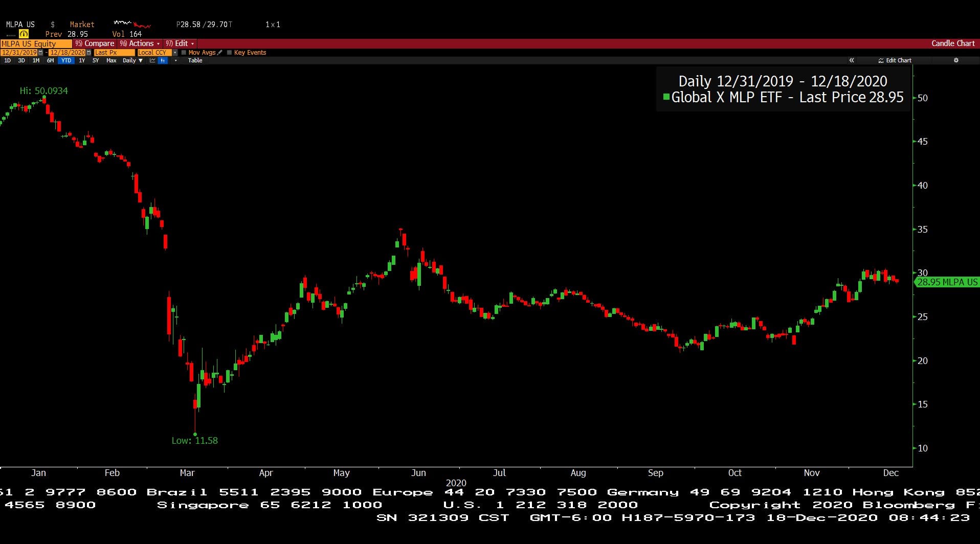The height and width of the screenshot is (544, 980).
Task: Click the Local CCY field
Action: tap(154, 52)
